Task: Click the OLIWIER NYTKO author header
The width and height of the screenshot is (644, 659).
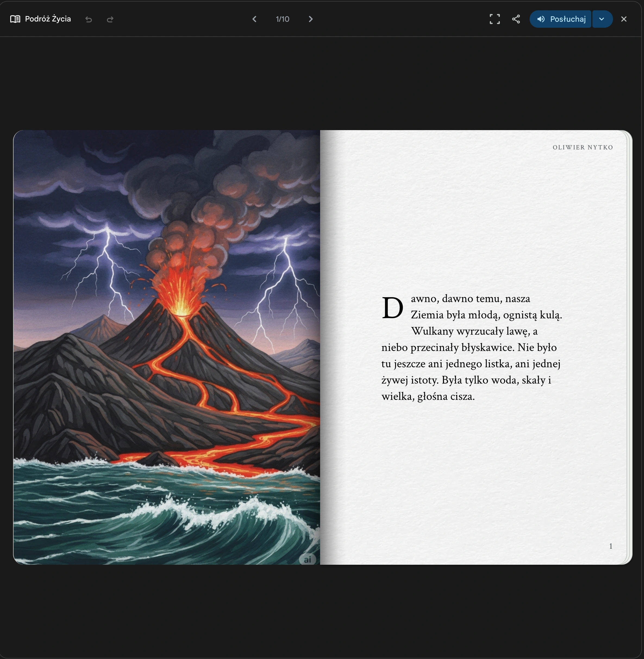Action: point(583,148)
